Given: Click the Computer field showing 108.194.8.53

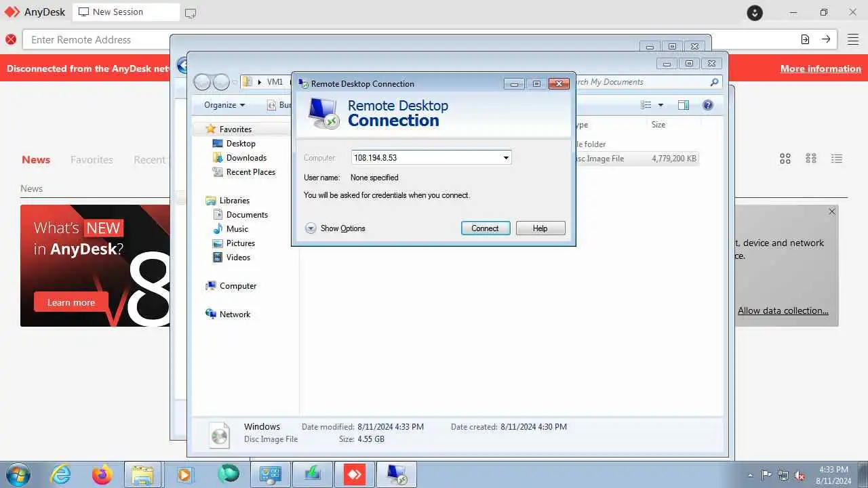Looking at the screenshot, I should (x=431, y=158).
